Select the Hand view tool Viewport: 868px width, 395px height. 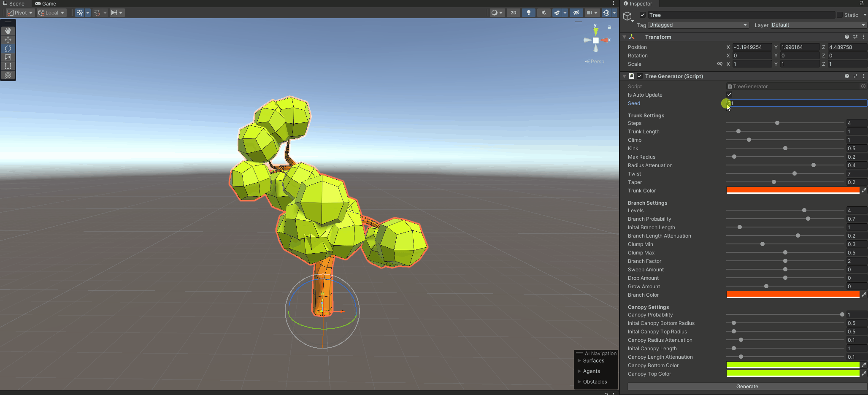tap(8, 30)
